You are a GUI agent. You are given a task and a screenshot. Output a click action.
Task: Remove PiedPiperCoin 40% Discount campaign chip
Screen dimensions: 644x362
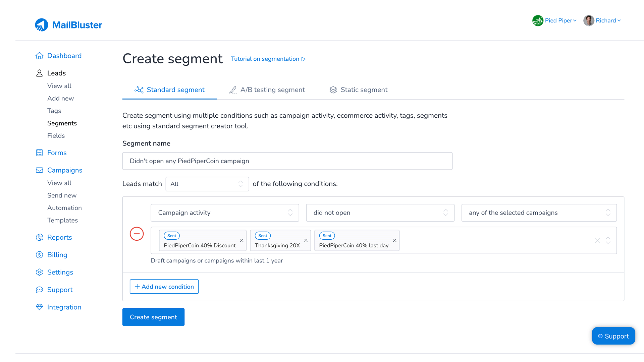click(x=241, y=240)
